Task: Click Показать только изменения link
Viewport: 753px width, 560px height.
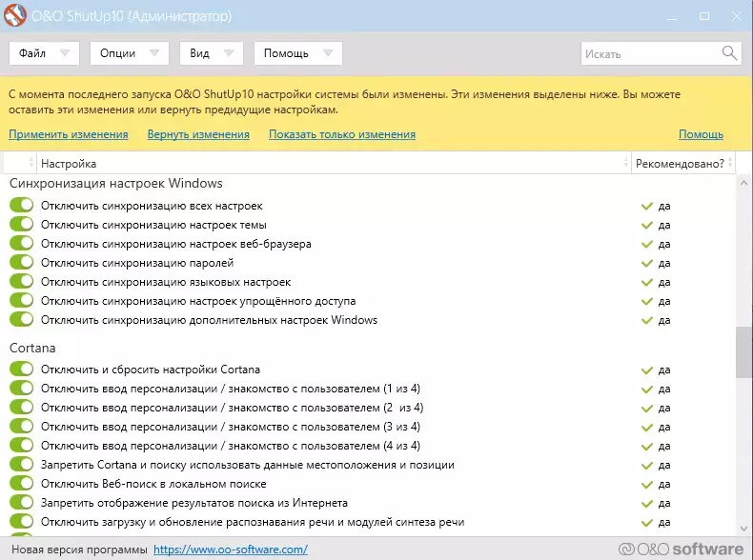Action: pyautogui.click(x=342, y=134)
